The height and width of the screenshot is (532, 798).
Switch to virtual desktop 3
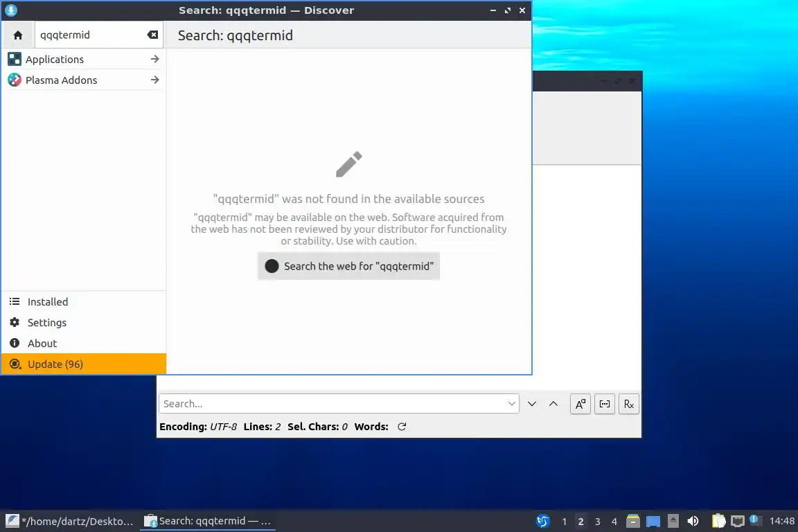point(598,522)
